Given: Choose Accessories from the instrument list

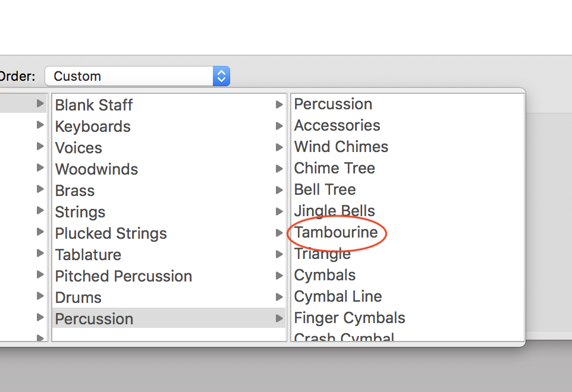Looking at the screenshot, I should pos(337,125).
